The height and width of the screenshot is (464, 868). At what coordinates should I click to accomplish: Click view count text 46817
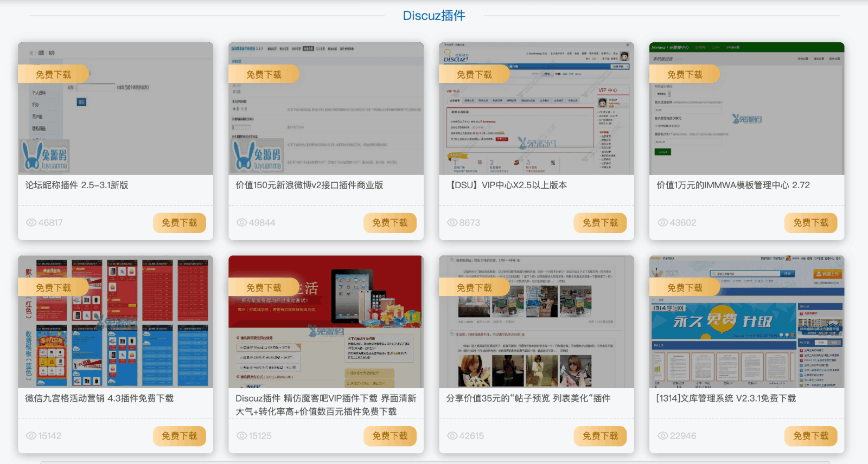[x=50, y=223]
